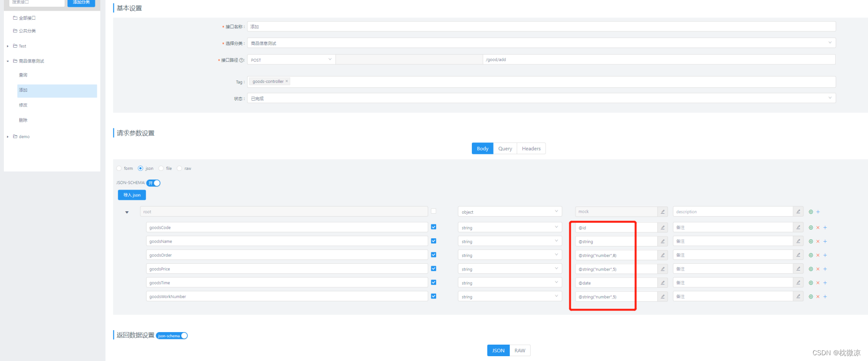
Task: Select the raw body type radio
Action: pos(179,168)
